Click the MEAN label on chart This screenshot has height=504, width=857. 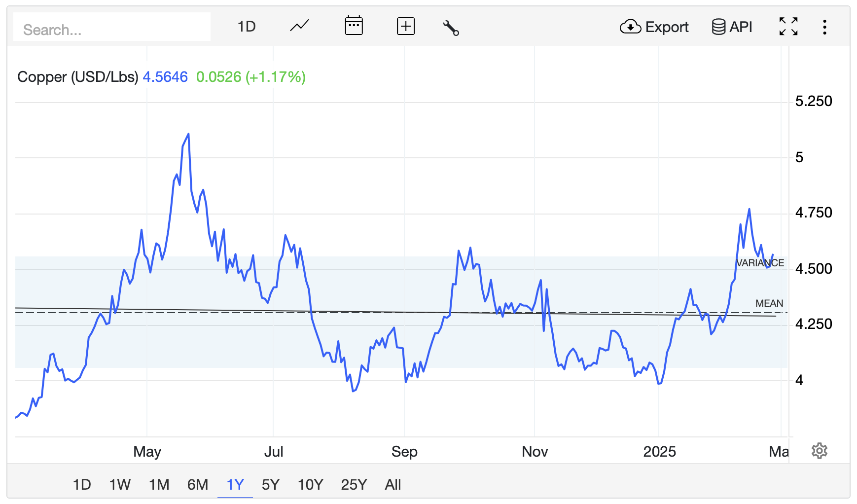pos(769,303)
